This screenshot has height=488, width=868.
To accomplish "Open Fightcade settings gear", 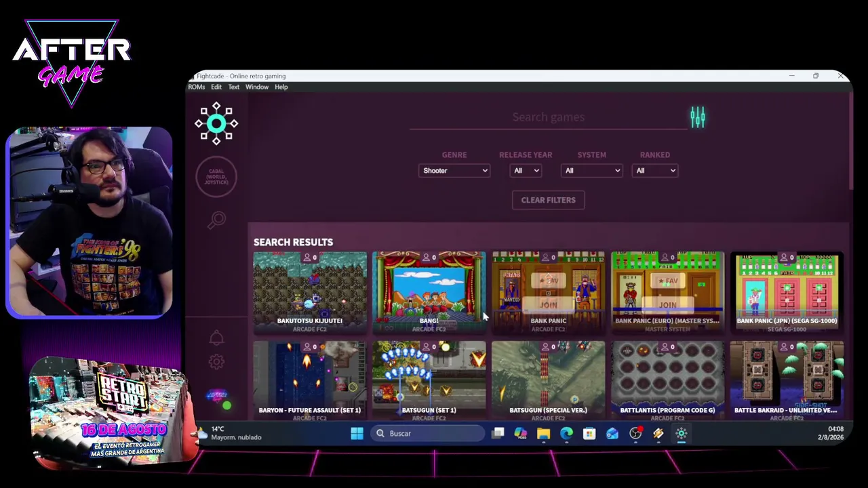I will click(216, 362).
